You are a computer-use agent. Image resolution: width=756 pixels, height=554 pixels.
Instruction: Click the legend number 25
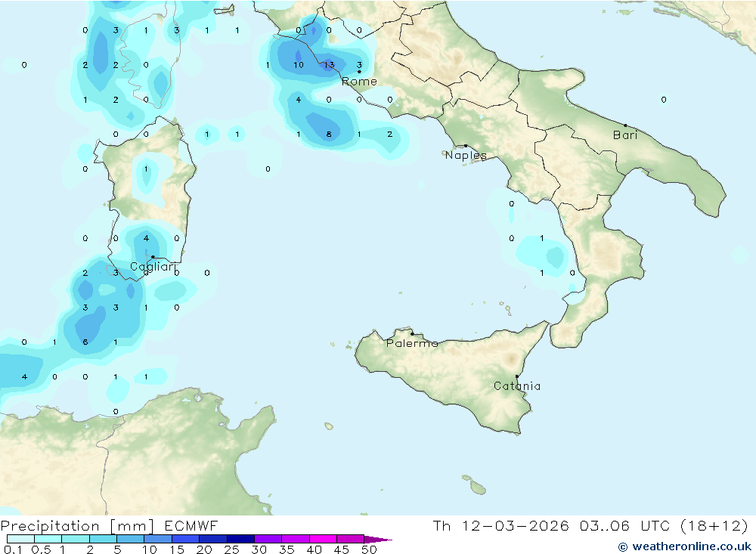[231, 549]
